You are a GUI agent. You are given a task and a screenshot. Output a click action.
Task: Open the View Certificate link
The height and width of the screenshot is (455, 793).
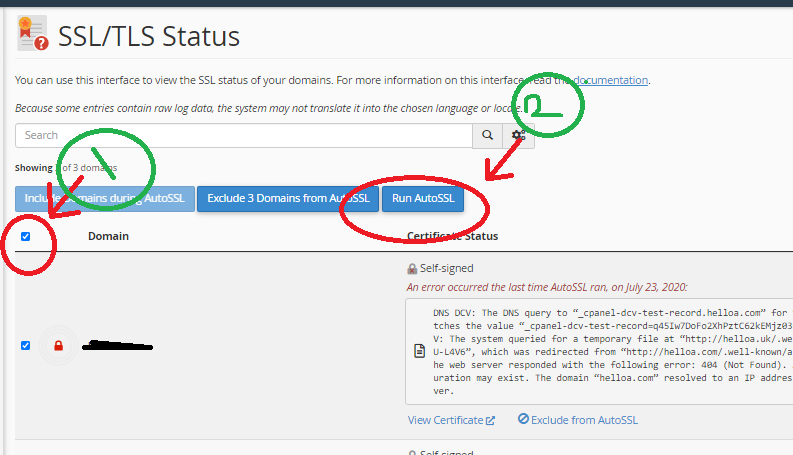pos(445,420)
